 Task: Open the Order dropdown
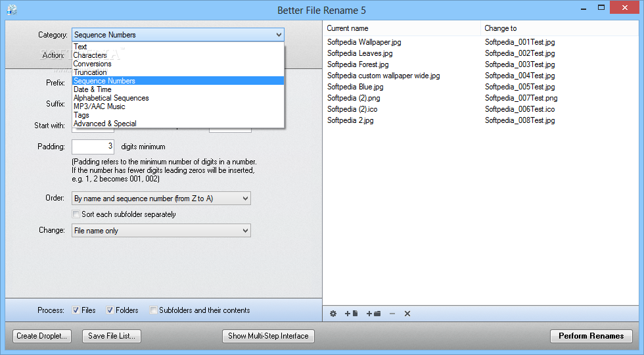coord(161,199)
